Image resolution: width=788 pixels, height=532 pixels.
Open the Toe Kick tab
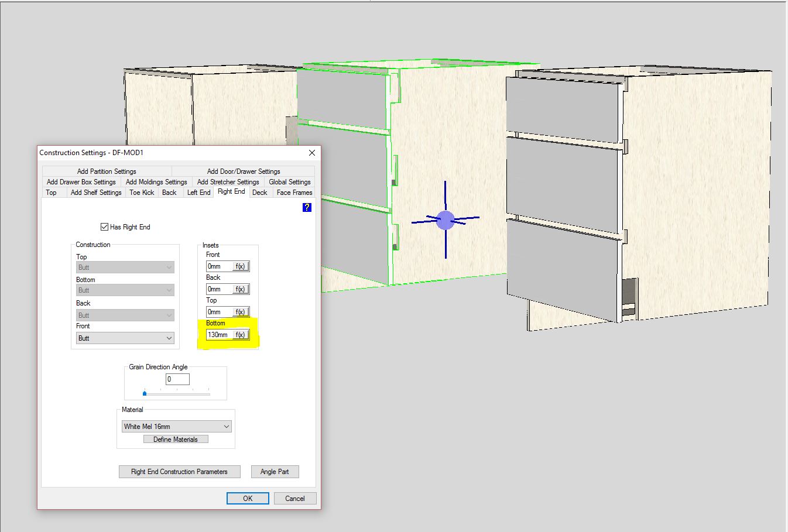point(142,193)
